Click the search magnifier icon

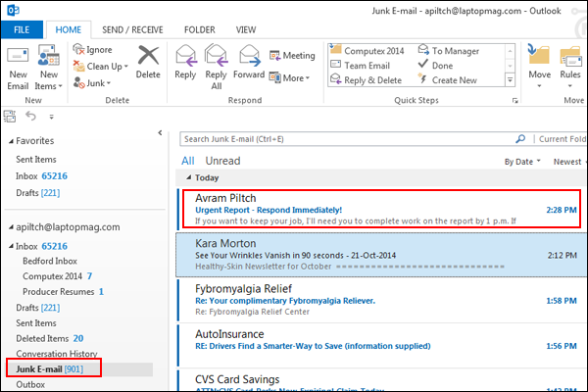tap(520, 139)
